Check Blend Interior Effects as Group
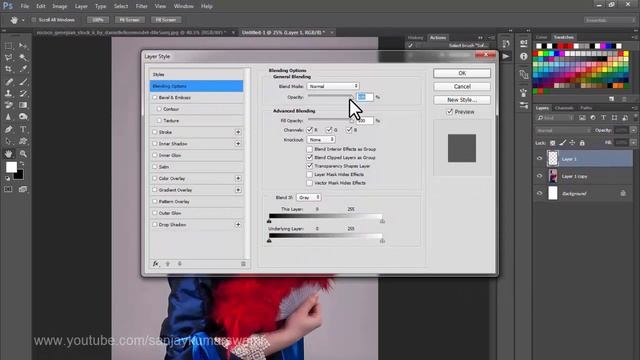Image resolution: width=640 pixels, height=360 pixels. (309, 149)
